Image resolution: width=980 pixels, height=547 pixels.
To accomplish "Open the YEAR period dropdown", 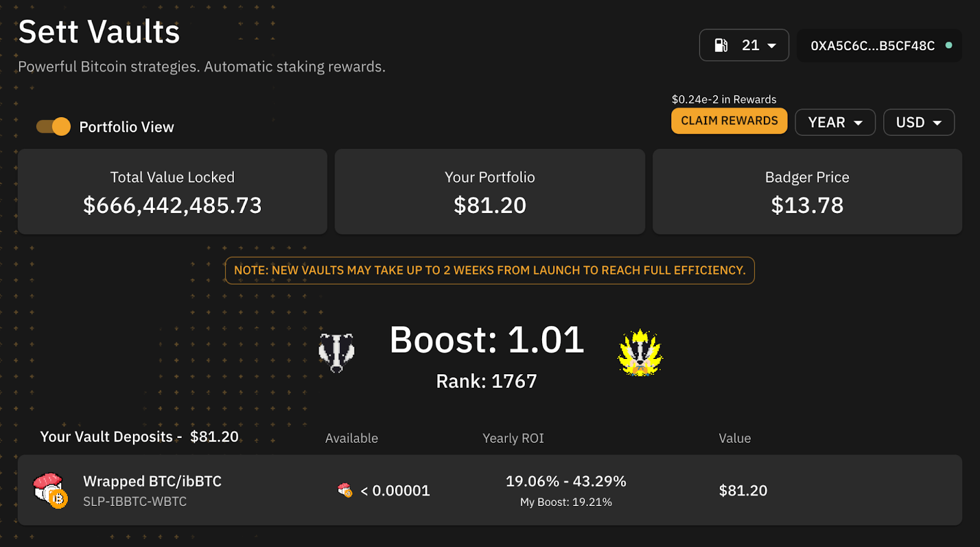I will [835, 123].
